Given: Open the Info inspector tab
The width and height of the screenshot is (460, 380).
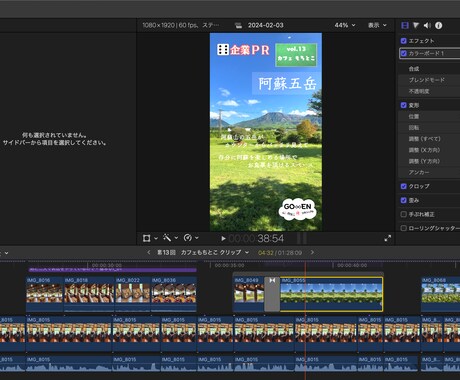Looking at the screenshot, I should (x=439, y=25).
